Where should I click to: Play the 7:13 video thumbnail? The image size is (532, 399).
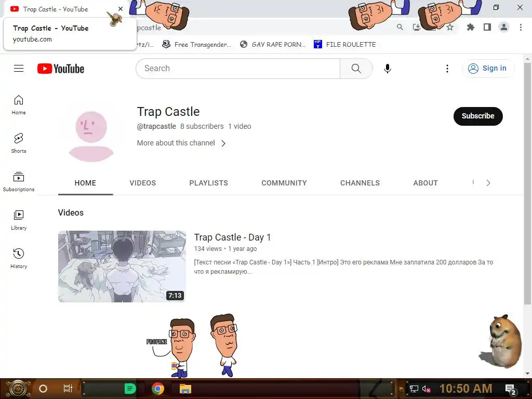pyautogui.click(x=122, y=267)
